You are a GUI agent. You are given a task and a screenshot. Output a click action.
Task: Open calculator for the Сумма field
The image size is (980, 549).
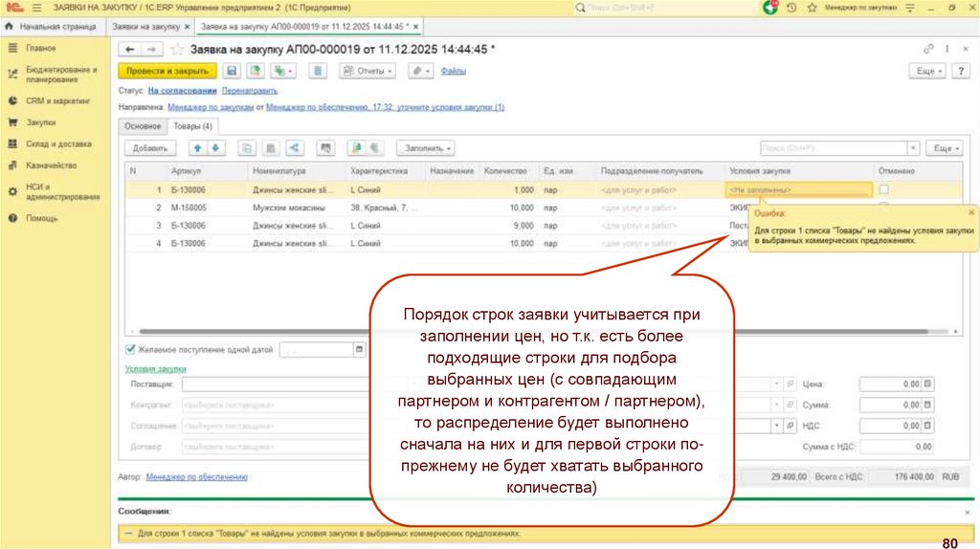927,405
